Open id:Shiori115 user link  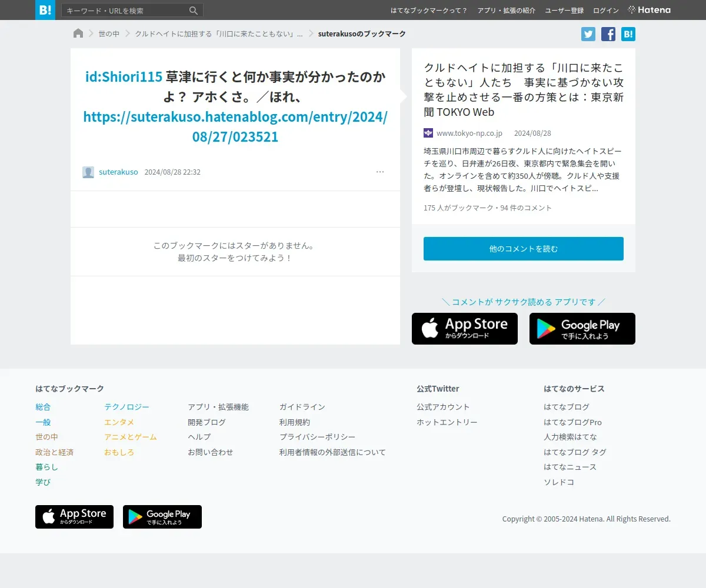[124, 77]
